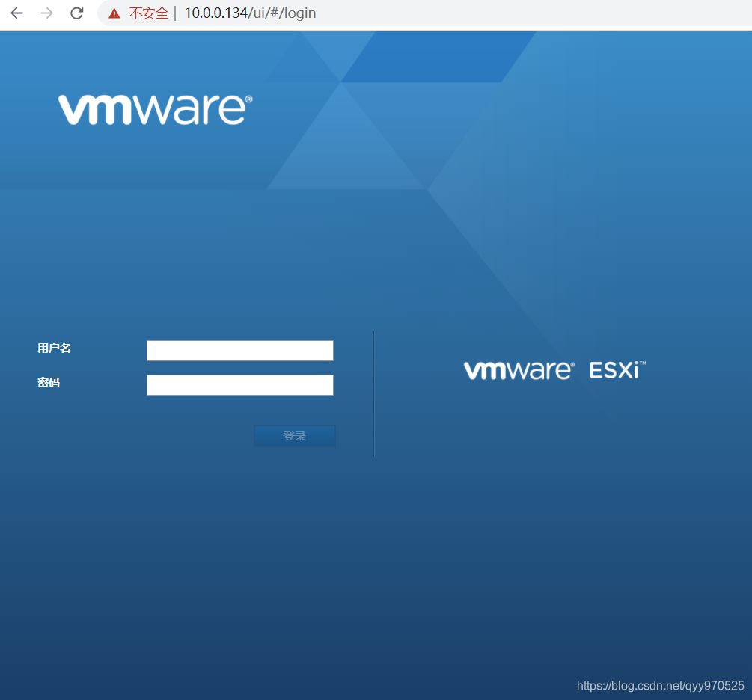Click the large vmware logo
The image size is (752, 700).
pyautogui.click(x=156, y=110)
